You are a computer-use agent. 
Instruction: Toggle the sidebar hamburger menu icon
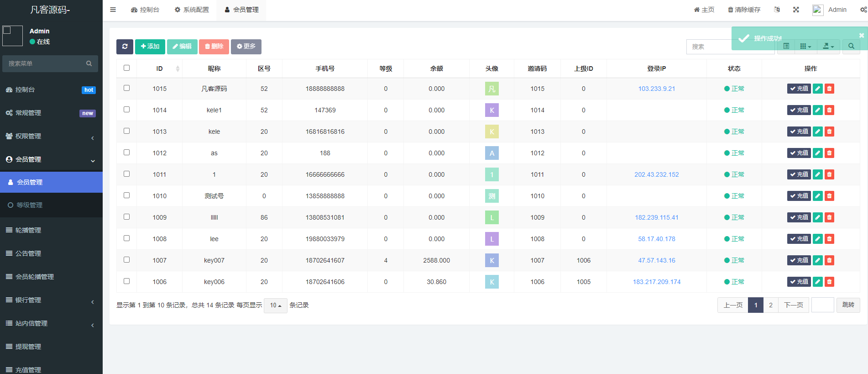click(x=113, y=10)
